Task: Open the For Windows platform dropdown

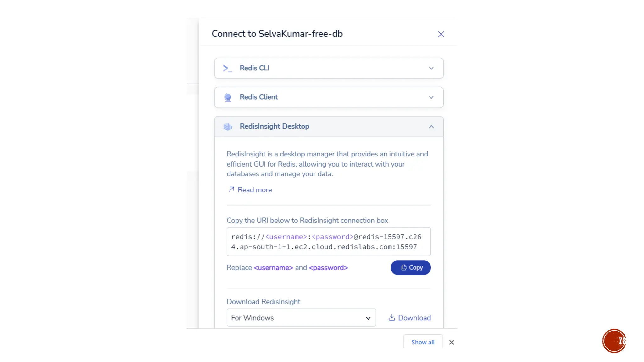Action: tap(301, 318)
